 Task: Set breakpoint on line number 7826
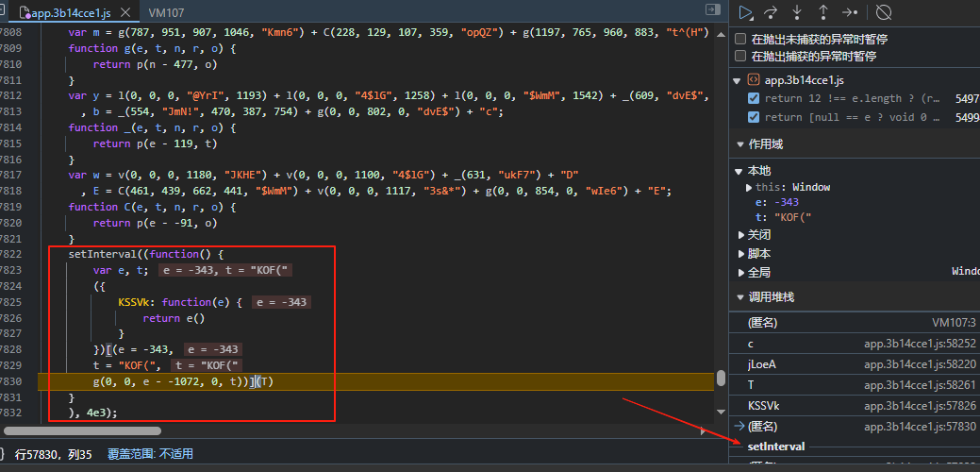tap(12, 317)
